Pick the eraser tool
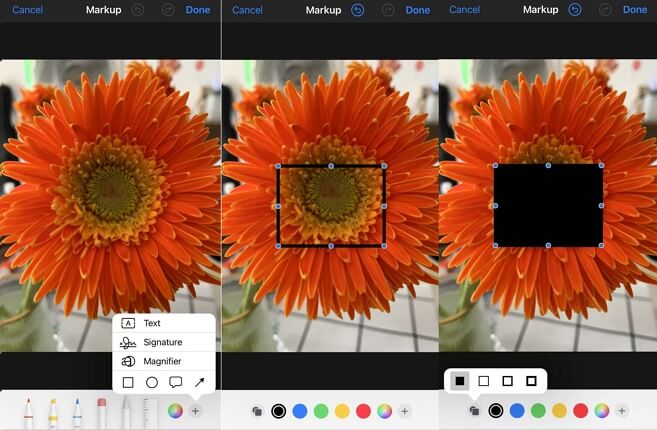Viewport: 657px width, 430px height. [x=101, y=411]
